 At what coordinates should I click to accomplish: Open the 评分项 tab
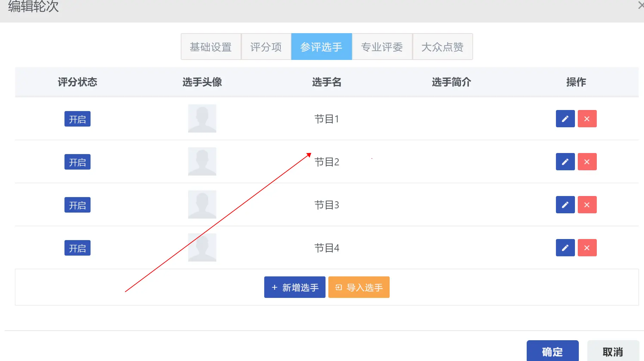[266, 47]
